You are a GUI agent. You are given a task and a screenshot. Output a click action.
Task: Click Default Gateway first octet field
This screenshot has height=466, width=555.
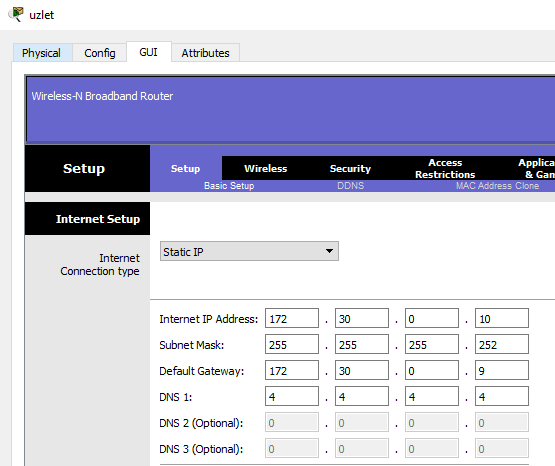[x=292, y=370]
